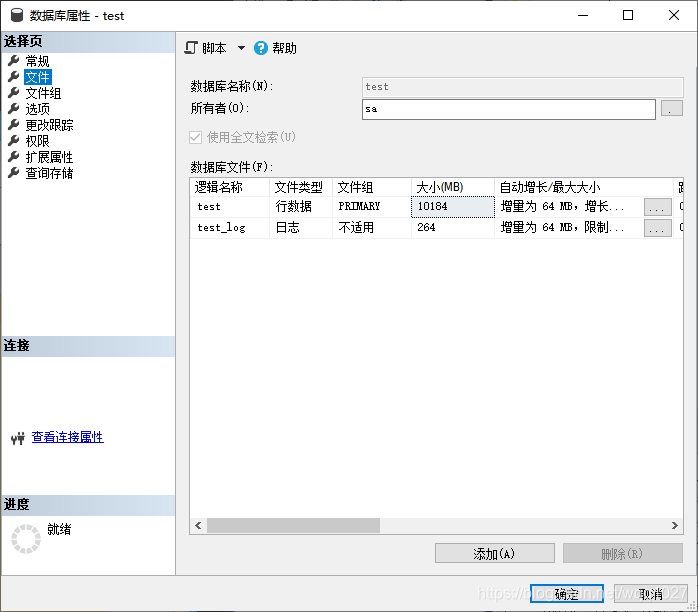Viewport: 698px width, 612px height.
Task: Click the wrench icon beside 更改跟踪
Action: pyautogui.click(x=14, y=124)
